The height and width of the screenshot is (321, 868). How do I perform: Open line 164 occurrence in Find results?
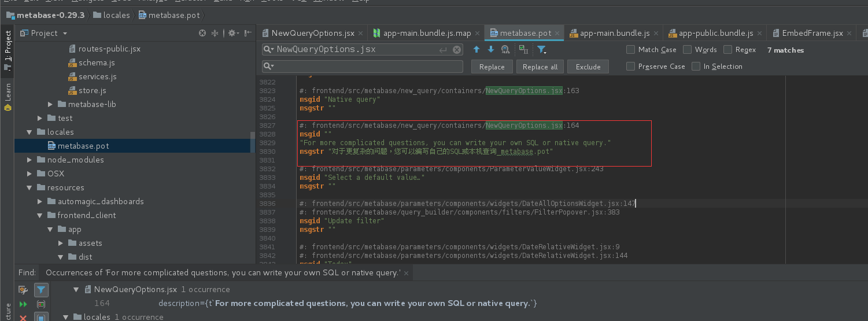[x=317, y=303]
